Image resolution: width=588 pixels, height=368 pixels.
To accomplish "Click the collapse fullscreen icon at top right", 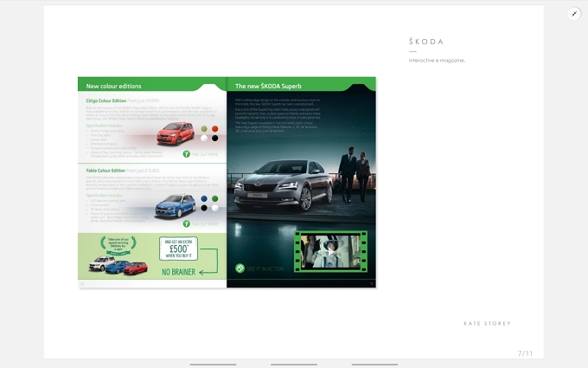I will pyautogui.click(x=574, y=14).
